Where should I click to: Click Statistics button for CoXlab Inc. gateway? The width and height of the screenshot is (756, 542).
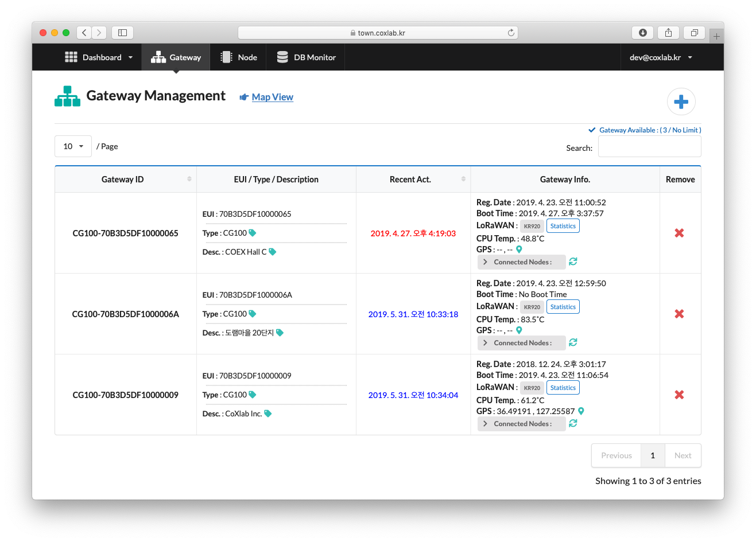tap(563, 388)
